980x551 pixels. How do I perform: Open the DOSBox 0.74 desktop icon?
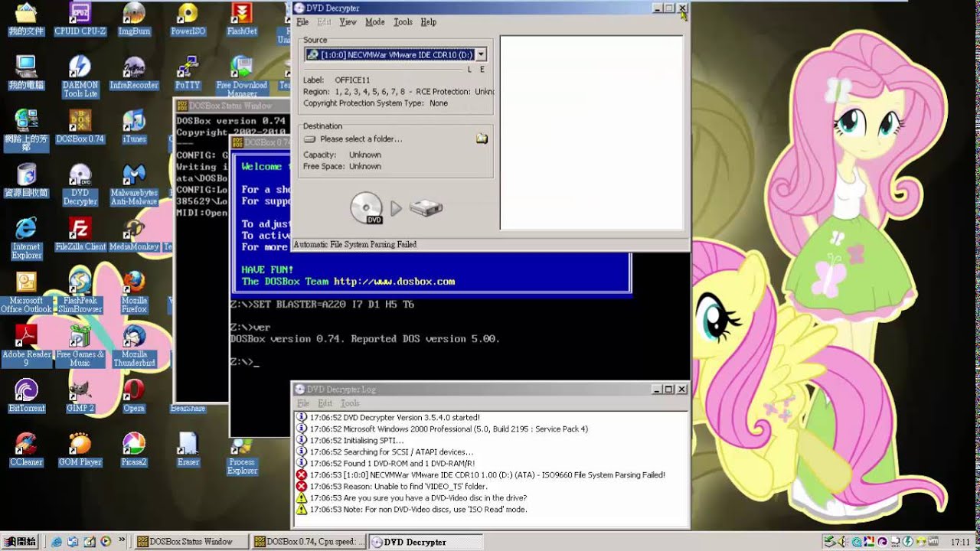(80, 127)
